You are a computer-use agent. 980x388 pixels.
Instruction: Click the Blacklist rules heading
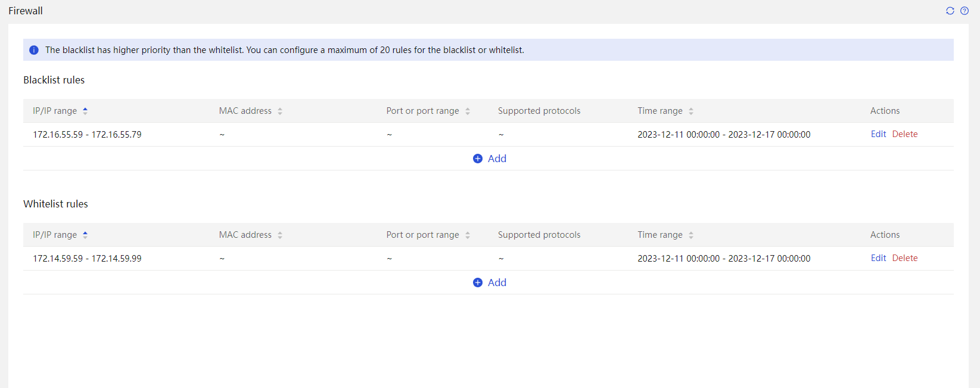tap(54, 80)
